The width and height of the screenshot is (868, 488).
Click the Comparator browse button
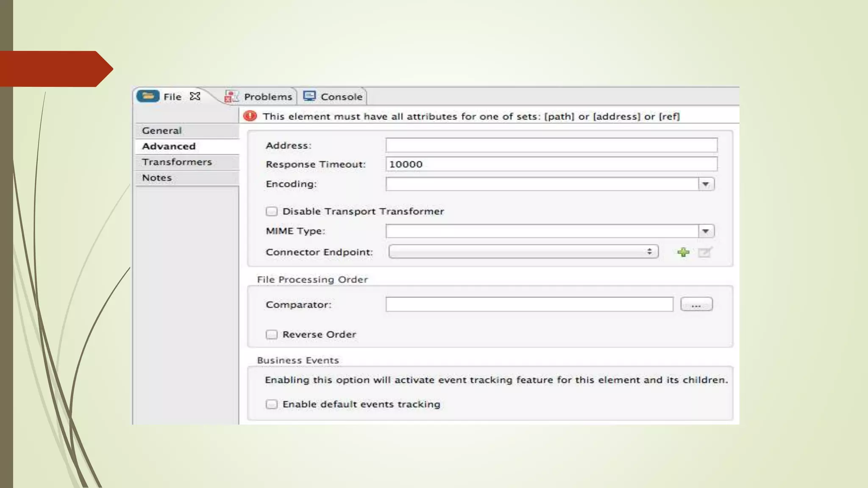pyautogui.click(x=696, y=305)
